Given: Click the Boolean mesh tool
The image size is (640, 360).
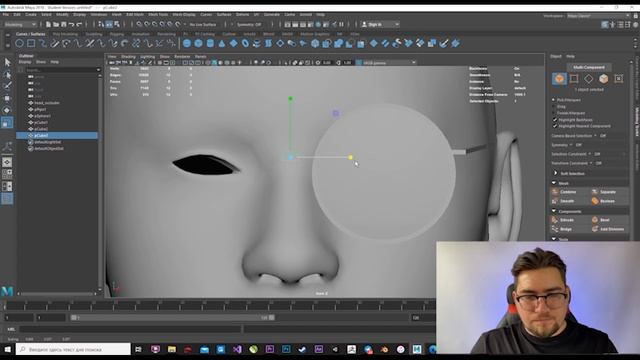Looking at the screenshot, I should point(608,201).
